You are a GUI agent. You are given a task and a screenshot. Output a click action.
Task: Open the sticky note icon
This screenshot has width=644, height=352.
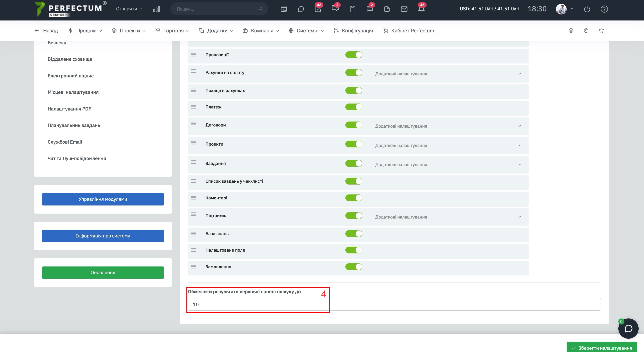click(x=387, y=9)
